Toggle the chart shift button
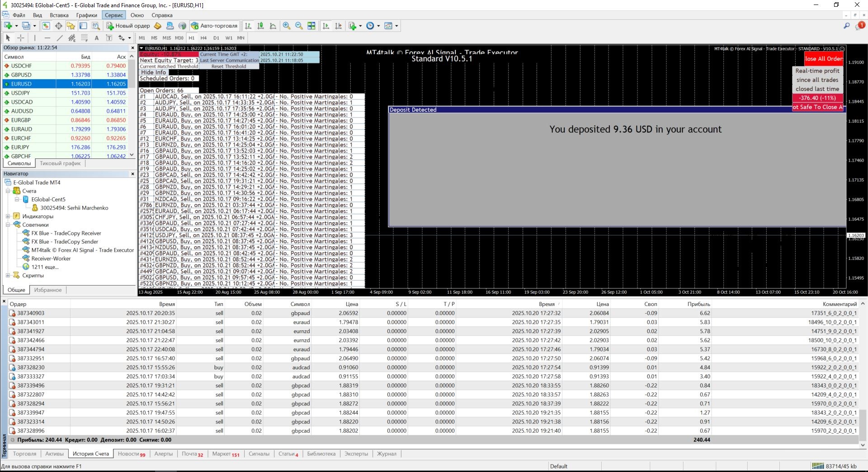Viewport: 868px width, 472px height. tap(338, 26)
